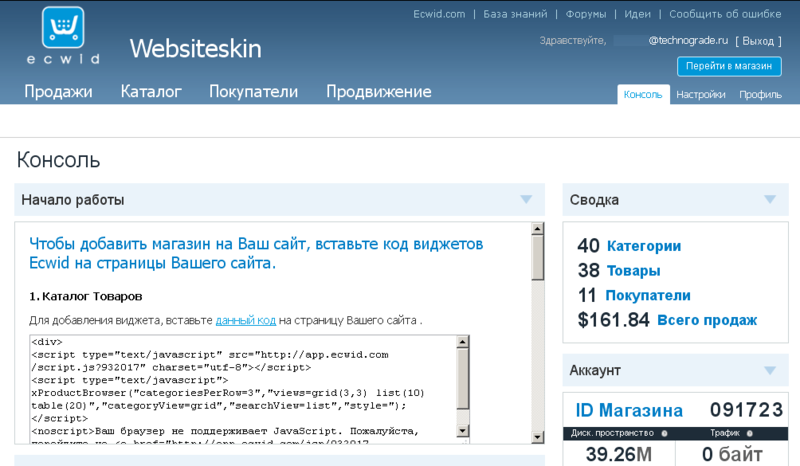Click the Websiteskin store title
800x466 pixels.
coord(195,48)
